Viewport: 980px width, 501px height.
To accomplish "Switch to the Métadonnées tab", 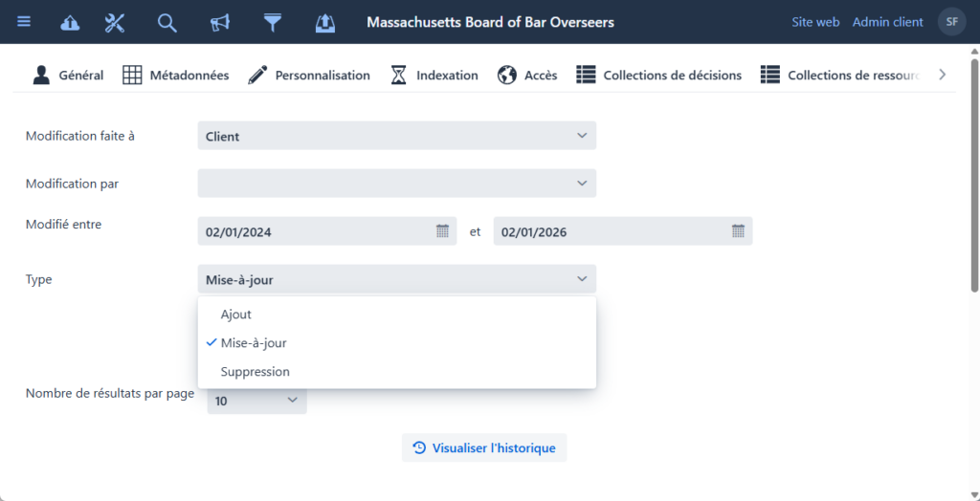I will 176,76.
